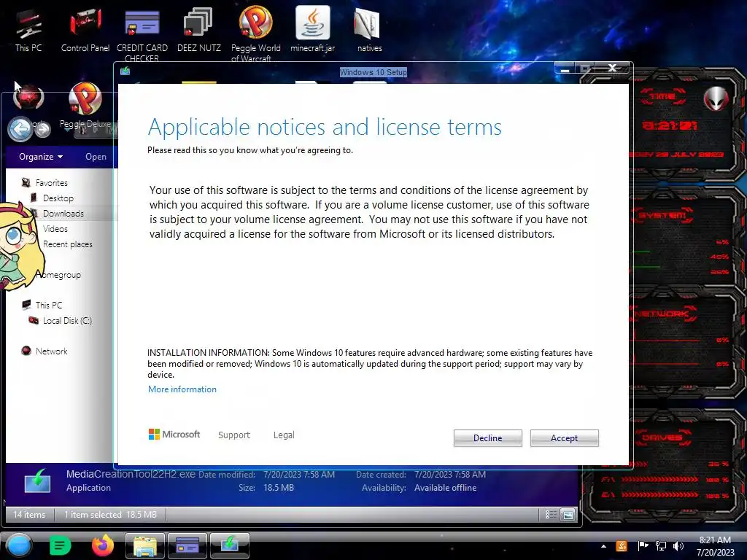Image resolution: width=747 pixels, height=560 pixels.
Task: Open the natives folder desktop icon
Action: [x=370, y=29]
